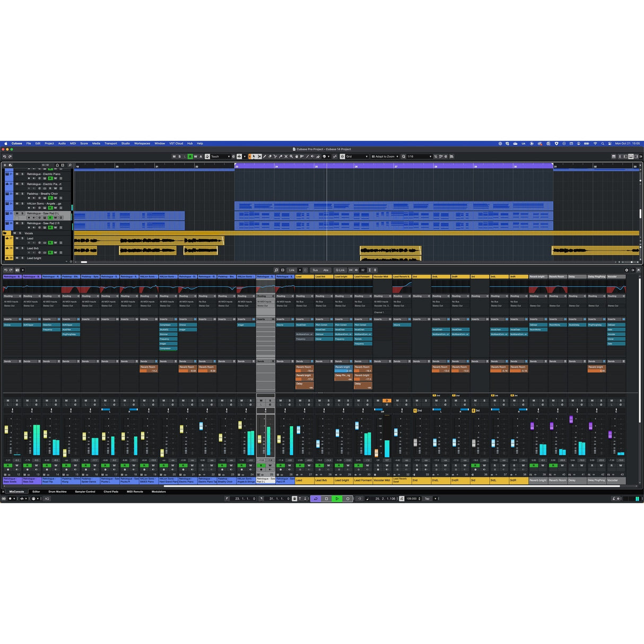This screenshot has width=644, height=644.
Task: Select the Erase tool in the toolbar
Action: pyautogui.click(x=270, y=156)
